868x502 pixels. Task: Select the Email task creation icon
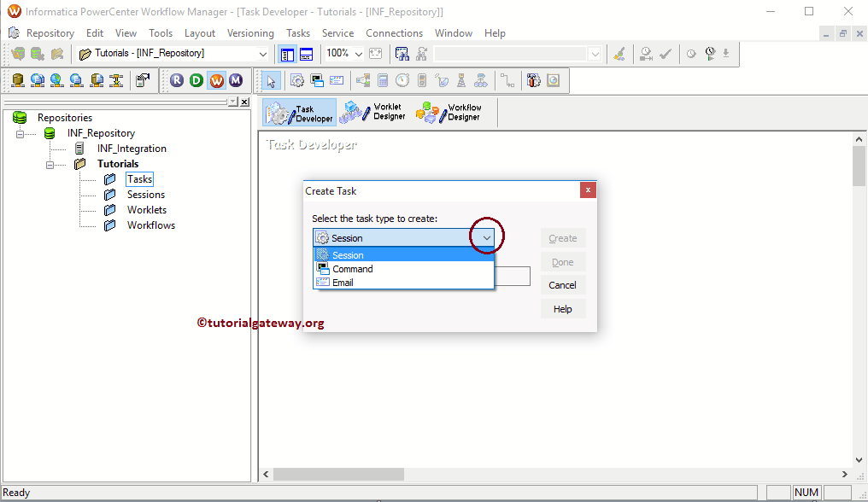point(336,79)
